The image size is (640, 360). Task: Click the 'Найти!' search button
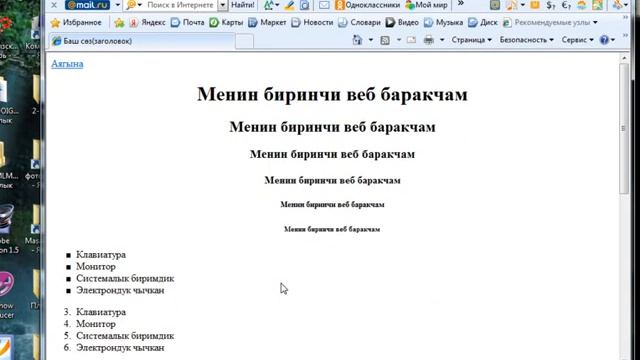pyautogui.click(x=242, y=5)
